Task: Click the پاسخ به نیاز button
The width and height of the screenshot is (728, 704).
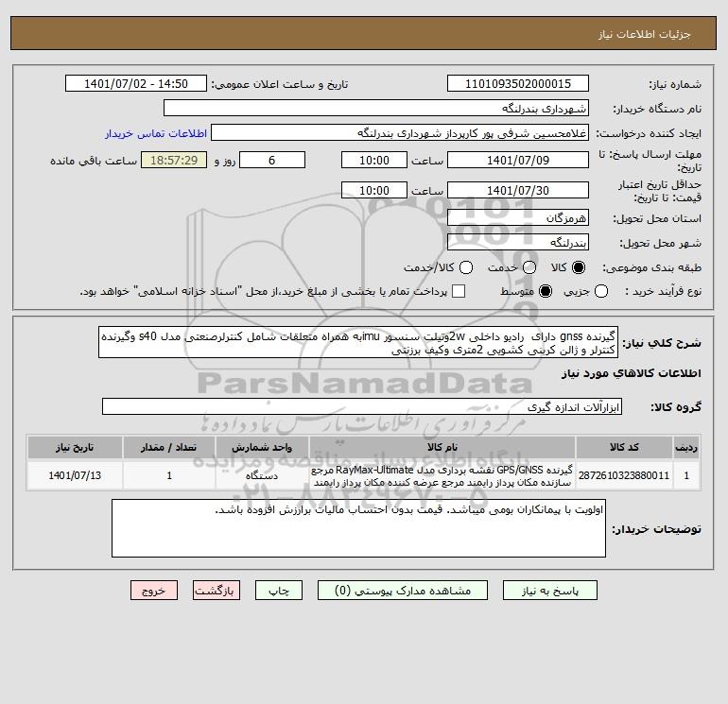Action: (550, 591)
